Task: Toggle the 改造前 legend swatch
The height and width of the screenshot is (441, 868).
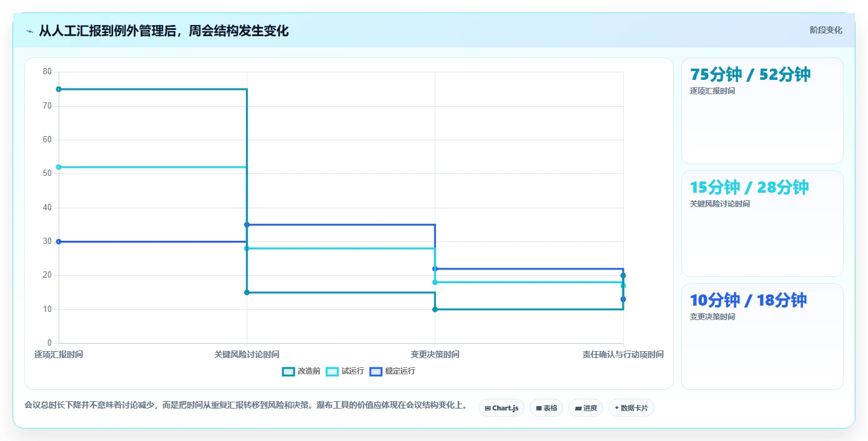Action: coord(289,371)
